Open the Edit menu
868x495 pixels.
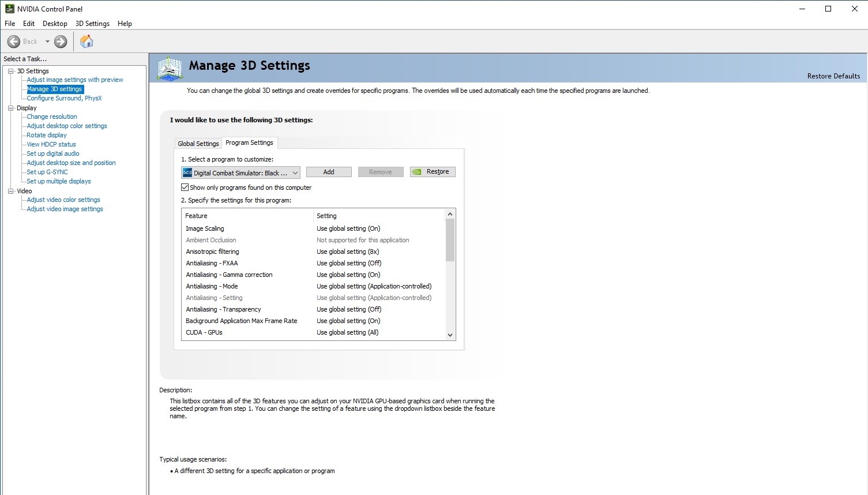[29, 24]
